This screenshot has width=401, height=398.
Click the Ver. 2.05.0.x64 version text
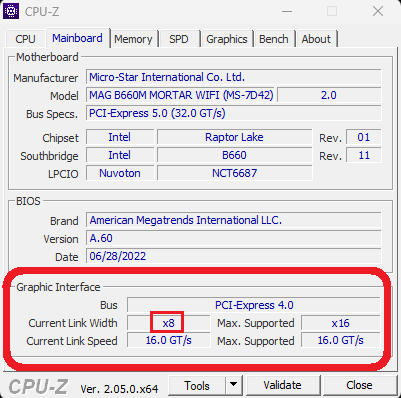tap(119, 389)
